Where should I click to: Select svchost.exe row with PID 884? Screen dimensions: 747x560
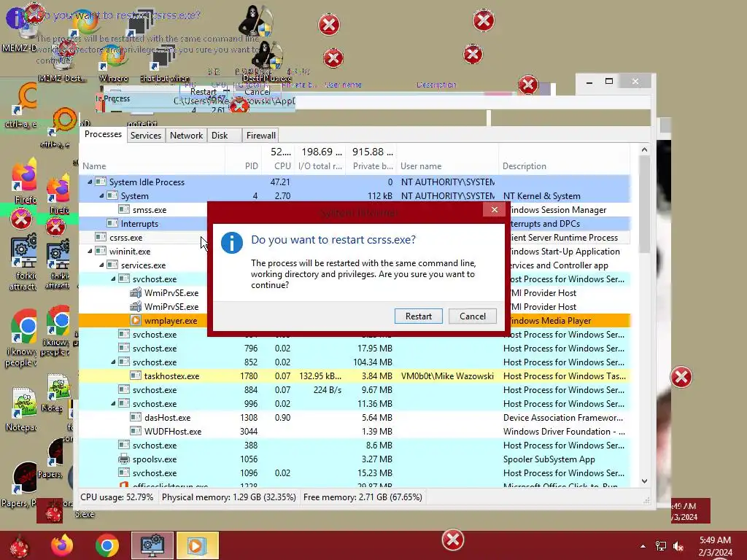355,390
